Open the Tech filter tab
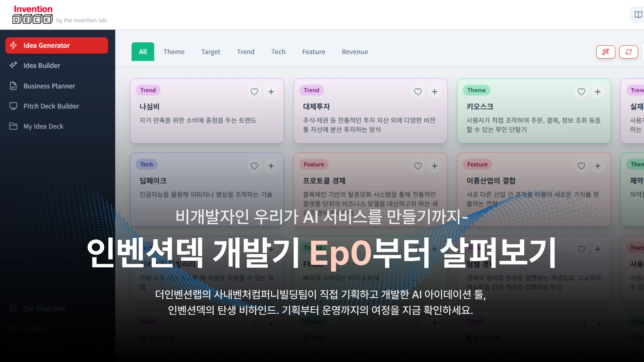 pos(278,52)
